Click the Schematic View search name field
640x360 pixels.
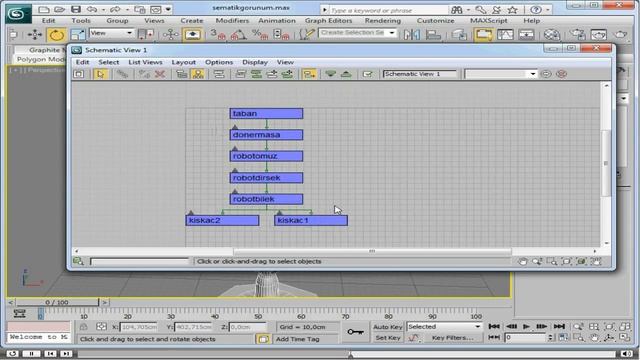pos(140,261)
